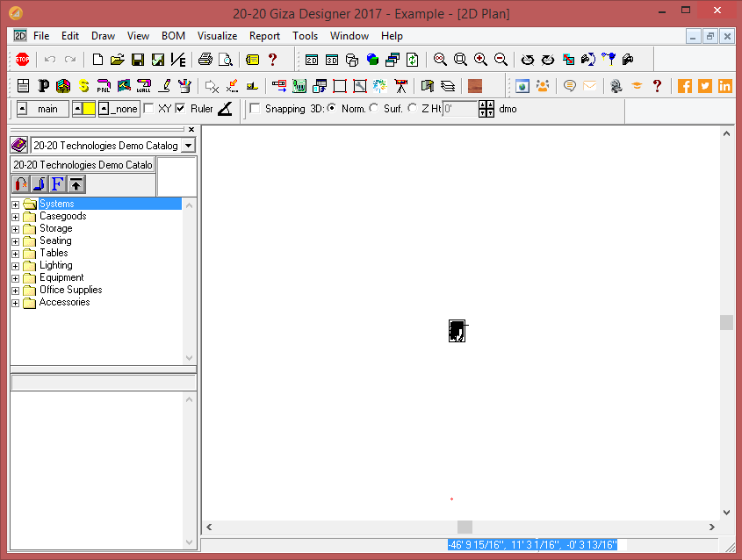Expand the Storage folder
The image size is (742, 560).
coord(16,229)
